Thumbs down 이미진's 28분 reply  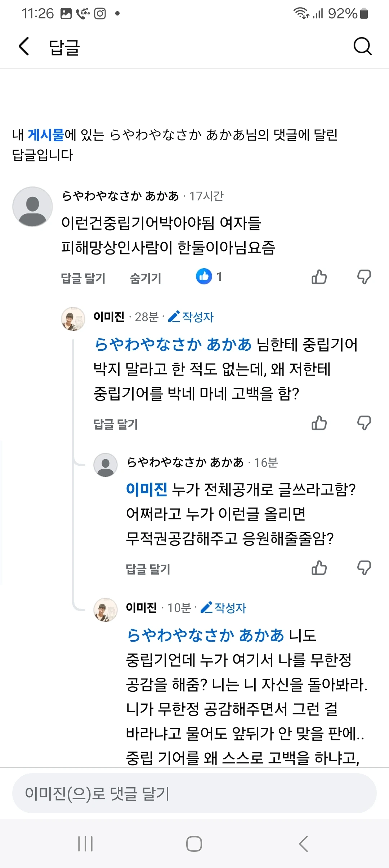364,423
